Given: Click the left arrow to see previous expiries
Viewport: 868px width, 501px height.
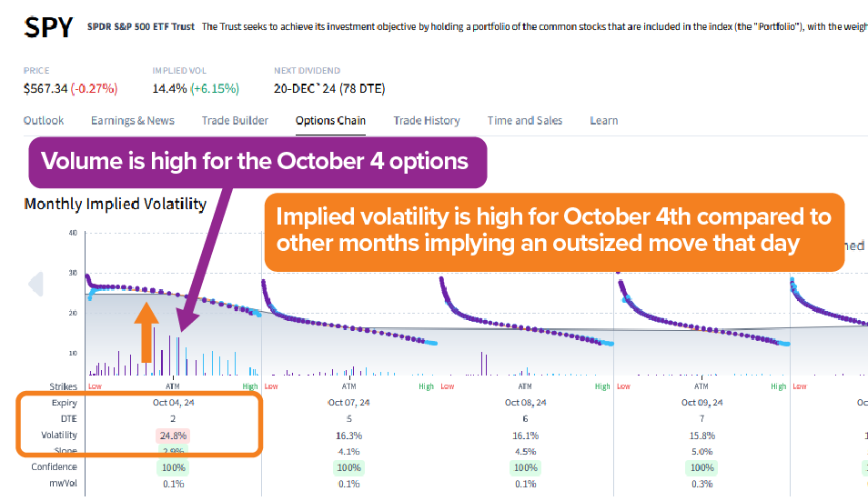Looking at the screenshot, I should tap(36, 285).
